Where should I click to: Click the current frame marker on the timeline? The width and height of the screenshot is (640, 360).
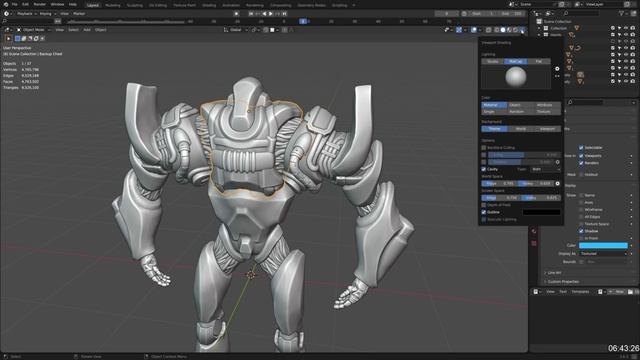point(303,21)
